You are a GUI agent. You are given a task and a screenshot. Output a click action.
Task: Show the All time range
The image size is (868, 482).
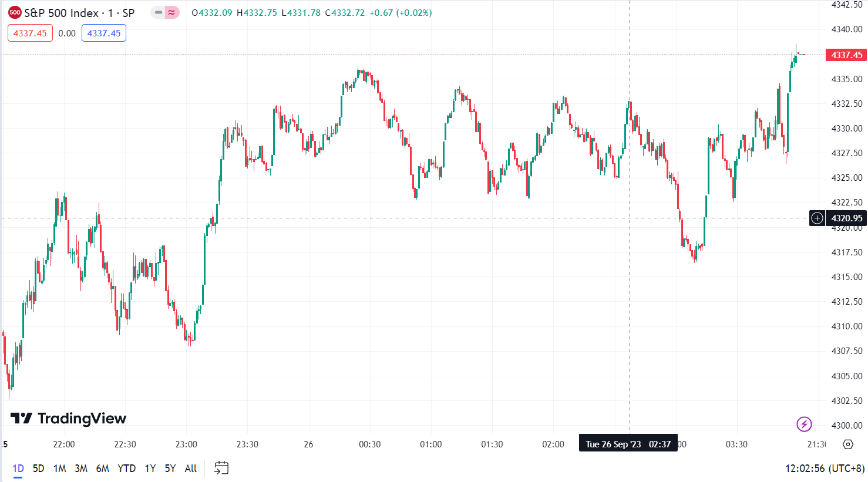pos(190,468)
